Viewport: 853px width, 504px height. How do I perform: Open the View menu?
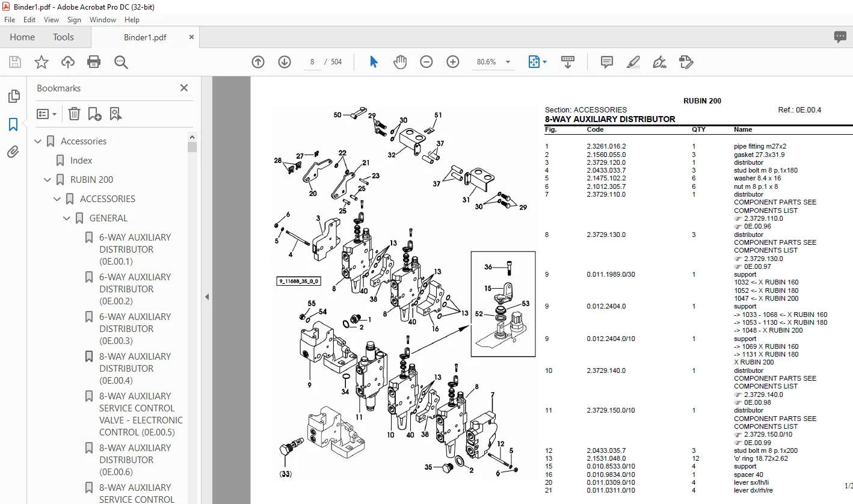52,20
